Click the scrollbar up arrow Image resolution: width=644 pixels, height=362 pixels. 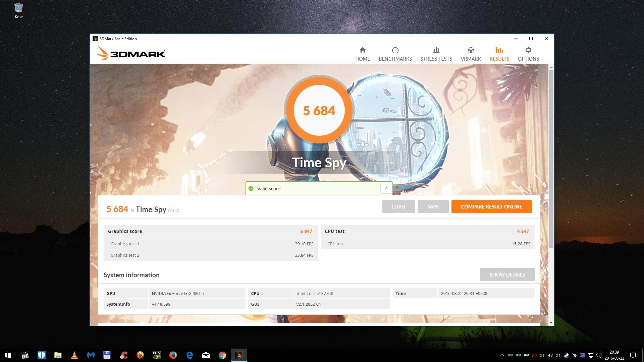tap(551, 67)
